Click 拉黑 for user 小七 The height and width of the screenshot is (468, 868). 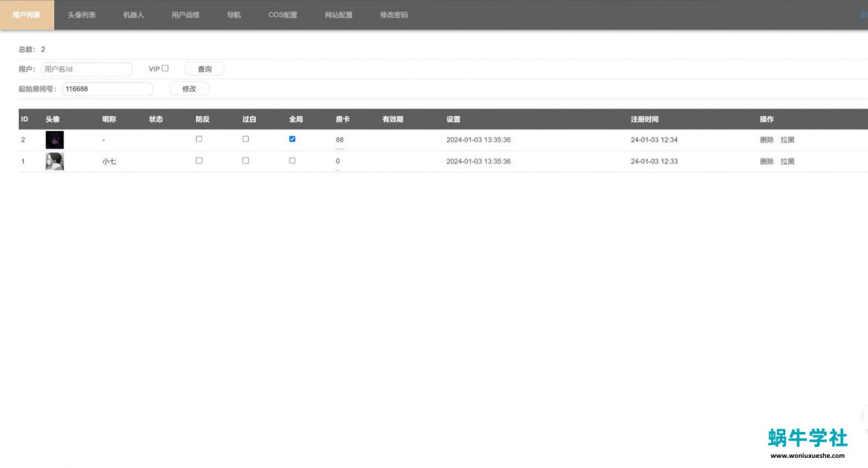tap(787, 162)
